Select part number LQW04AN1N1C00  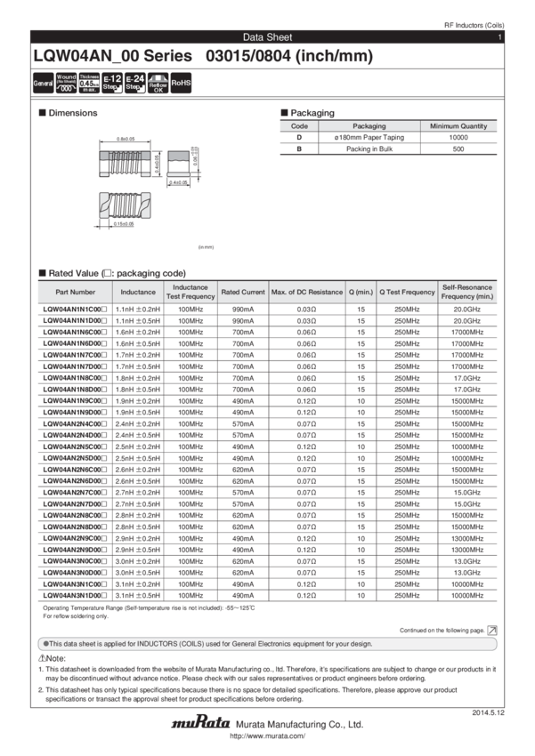[75, 310]
